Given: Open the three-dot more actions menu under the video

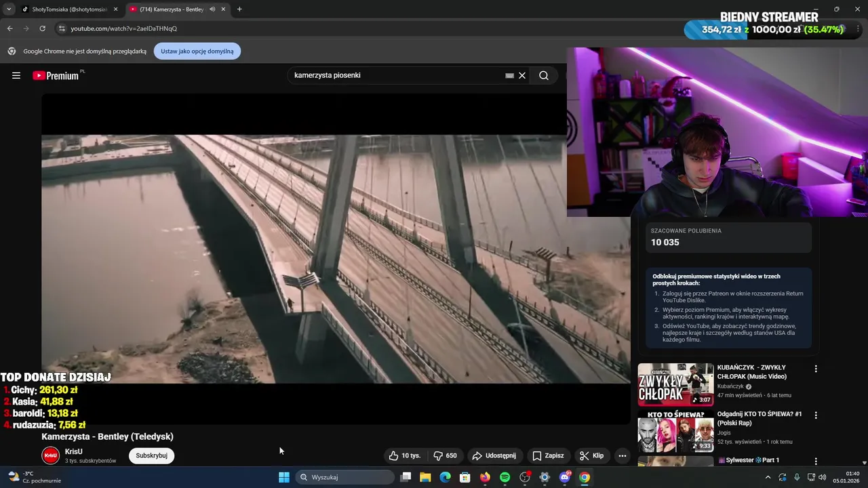Looking at the screenshot, I should click(623, 455).
